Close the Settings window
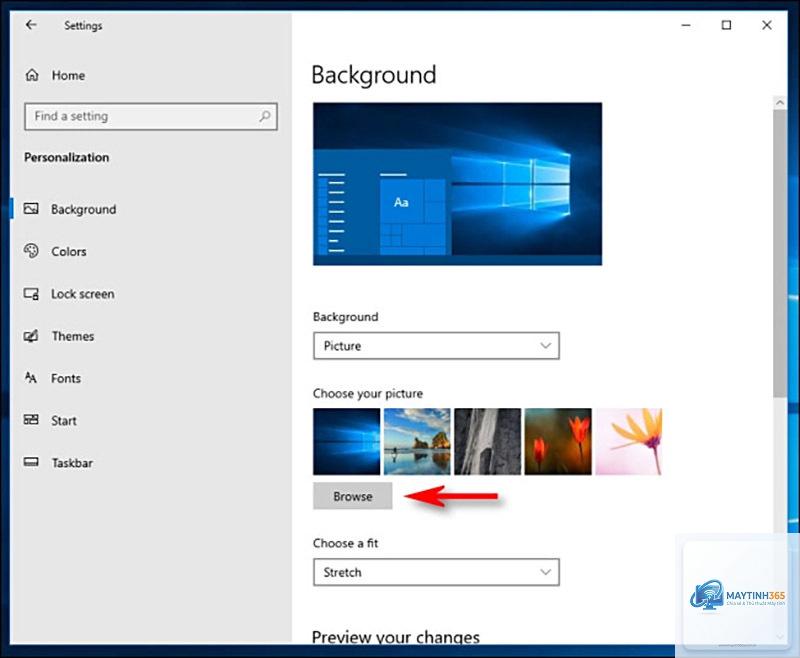The width and height of the screenshot is (800, 658). point(766,25)
